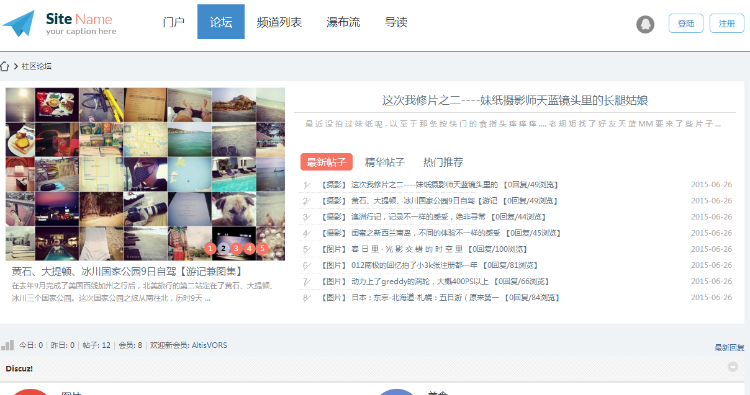750x395 pixels.
Task: Open the new member AltisVORS link
Action: [x=210, y=345]
